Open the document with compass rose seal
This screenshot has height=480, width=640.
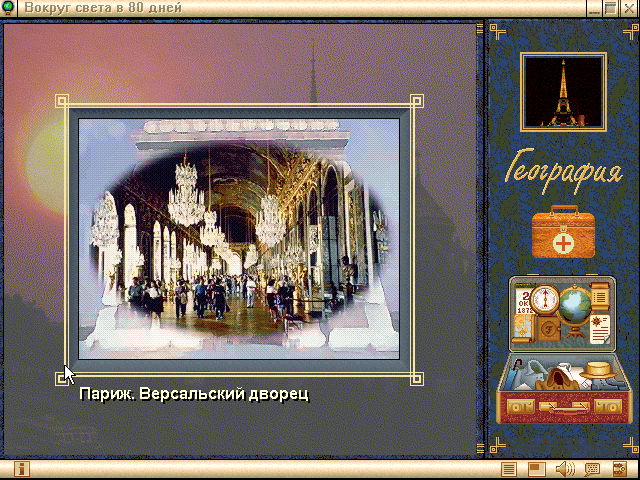[600, 329]
